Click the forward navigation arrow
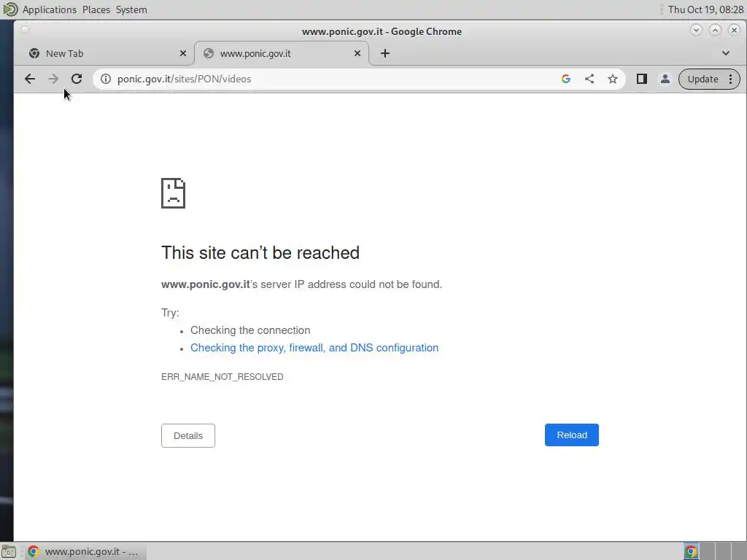 point(53,79)
